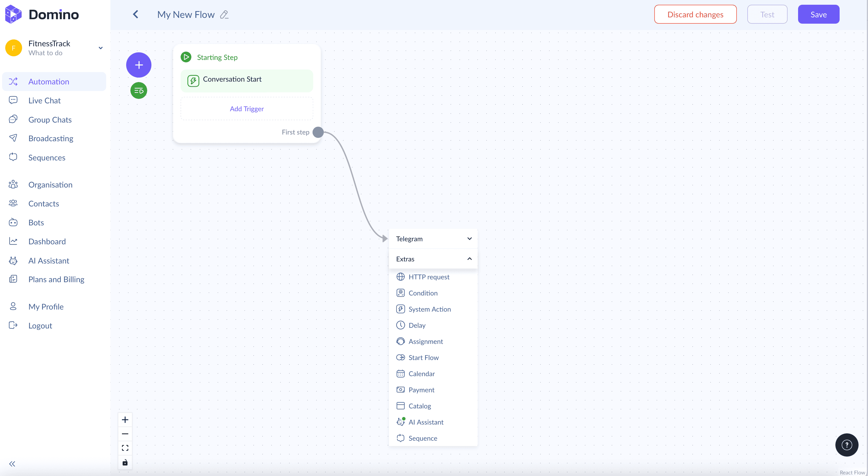
Task: Select the Conversation Start trigger
Action: point(247,81)
